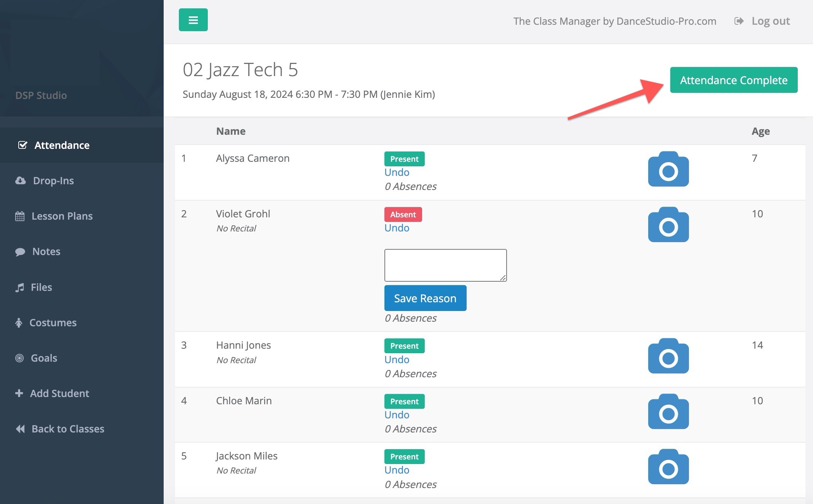Open Lesson Plans in sidebar

point(62,216)
